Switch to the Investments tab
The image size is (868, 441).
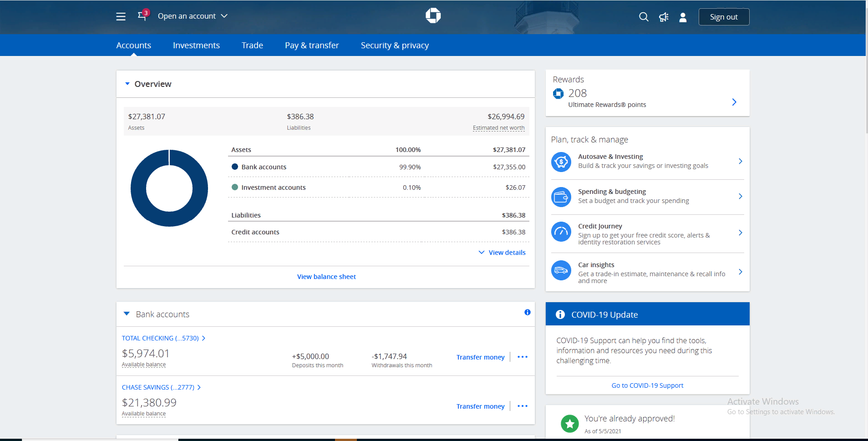(x=196, y=45)
